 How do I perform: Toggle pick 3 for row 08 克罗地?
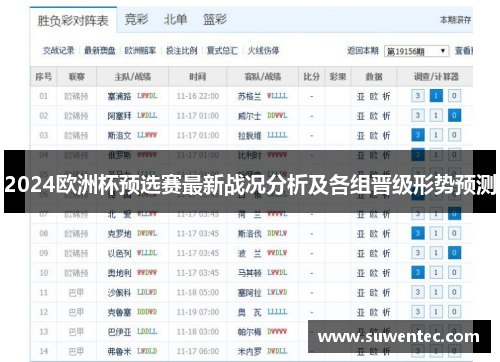pyautogui.click(x=418, y=233)
